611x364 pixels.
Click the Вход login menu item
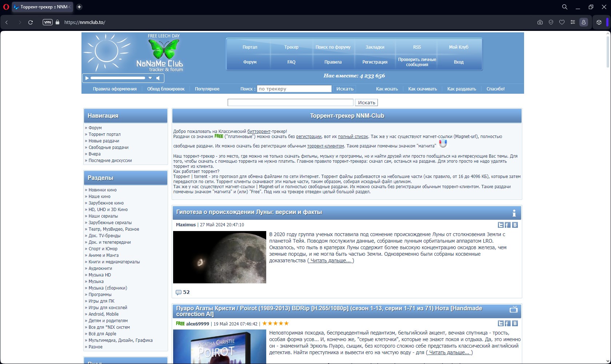pos(459,62)
